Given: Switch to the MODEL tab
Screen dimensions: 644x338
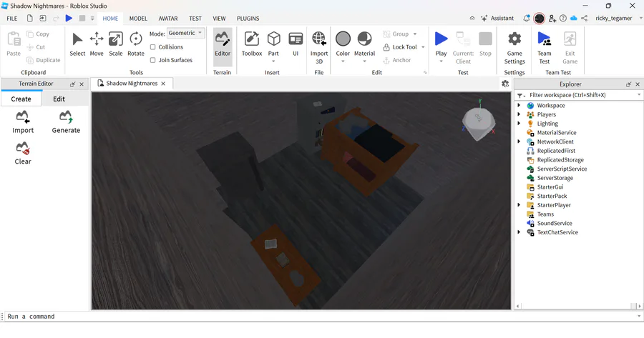Looking at the screenshot, I should (138, 19).
